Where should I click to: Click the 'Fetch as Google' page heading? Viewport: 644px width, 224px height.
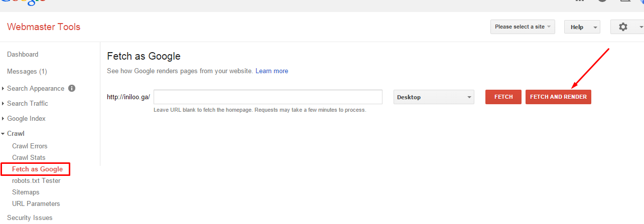coord(144,56)
